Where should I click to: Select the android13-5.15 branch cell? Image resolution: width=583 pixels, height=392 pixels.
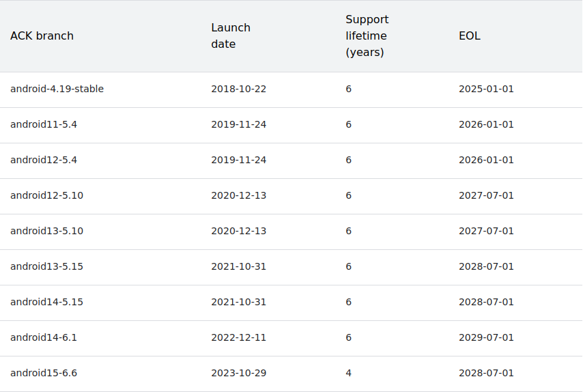click(x=46, y=266)
